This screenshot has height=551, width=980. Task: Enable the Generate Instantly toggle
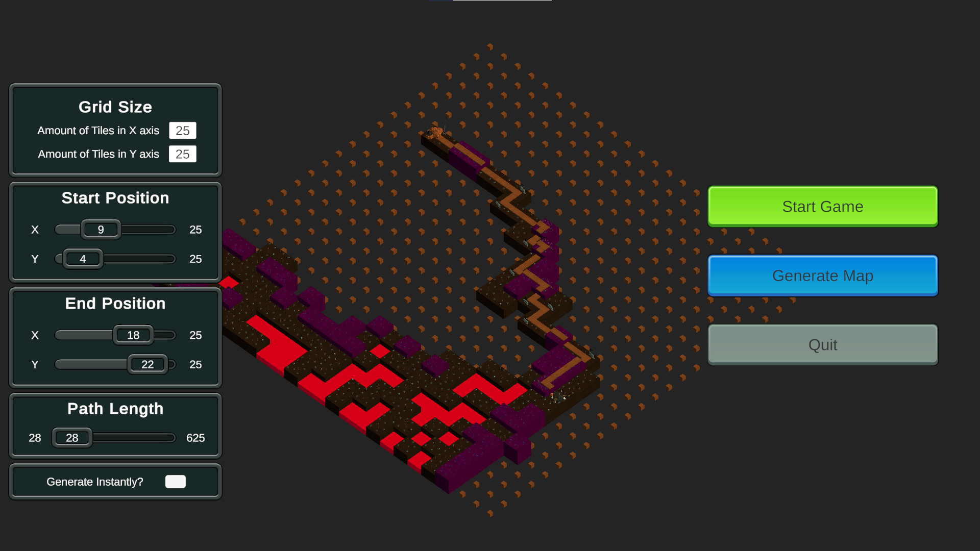coord(175,482)
